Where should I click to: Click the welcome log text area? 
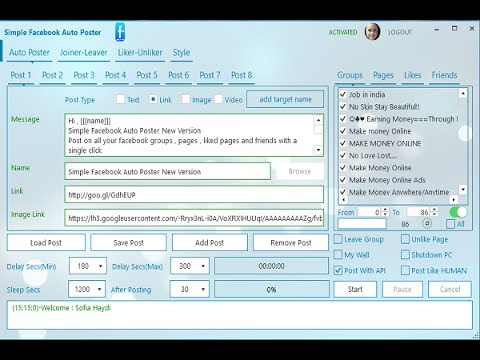coord(239,315)
